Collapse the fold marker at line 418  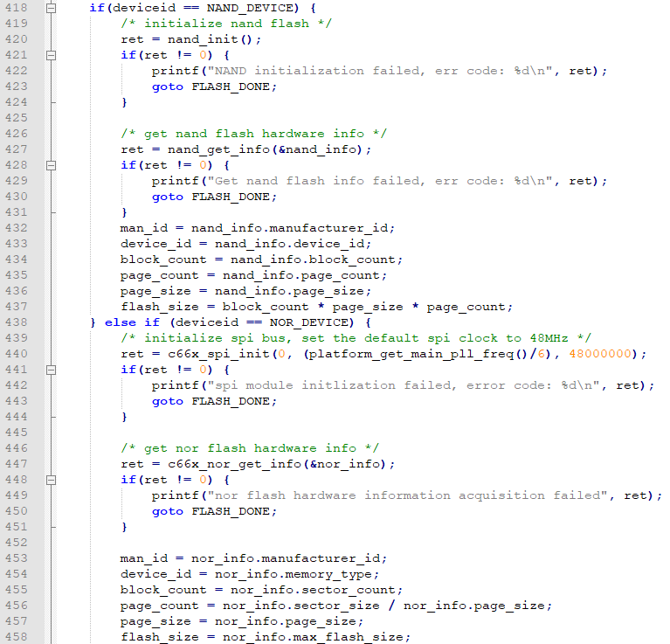pyautogui.click(x=51, y=8)
